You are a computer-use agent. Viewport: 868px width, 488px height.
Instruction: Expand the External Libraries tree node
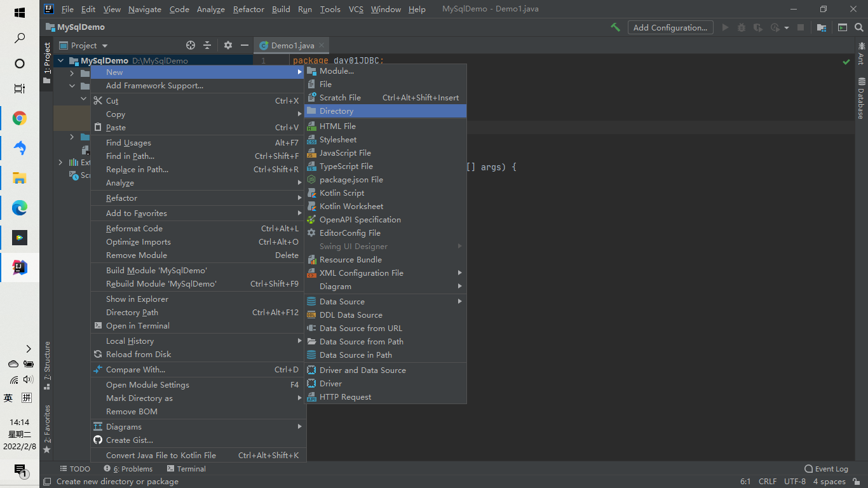click(x=61, y=163)
